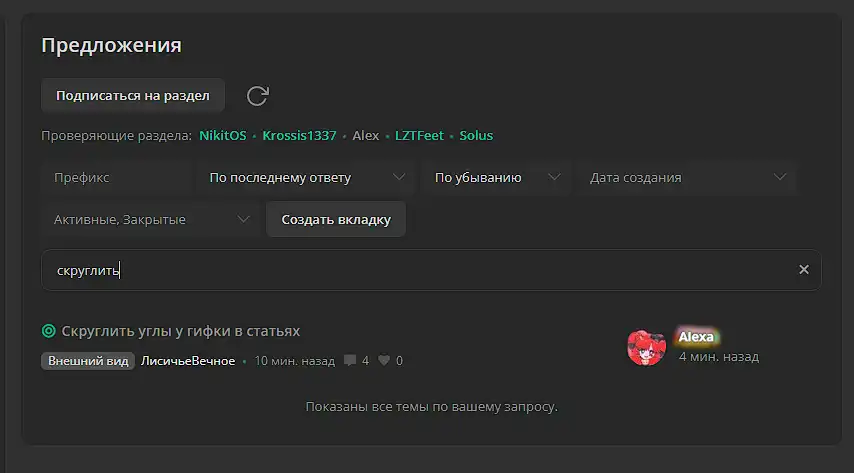Click the green target icon beside thread title

[48, 331]
